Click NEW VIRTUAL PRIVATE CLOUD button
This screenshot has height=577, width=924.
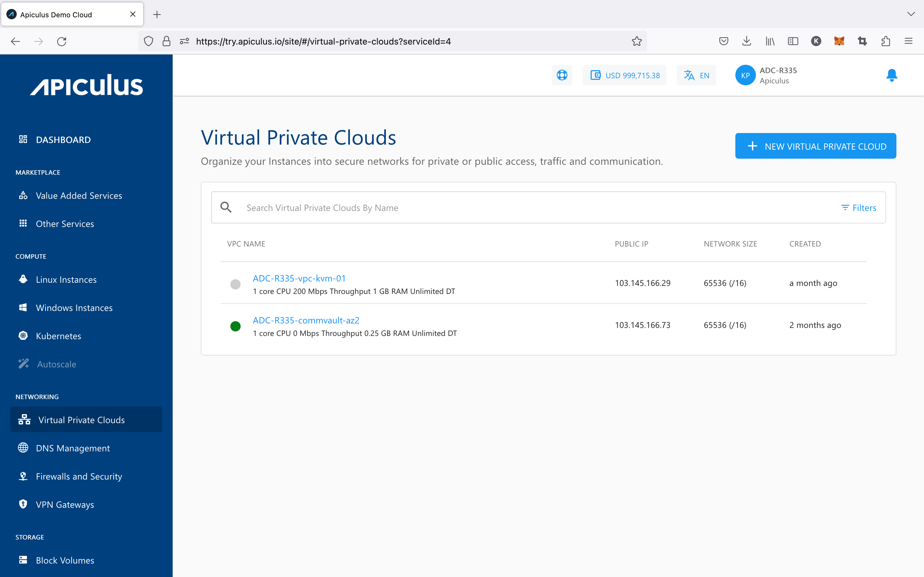(x=817, y=146)
